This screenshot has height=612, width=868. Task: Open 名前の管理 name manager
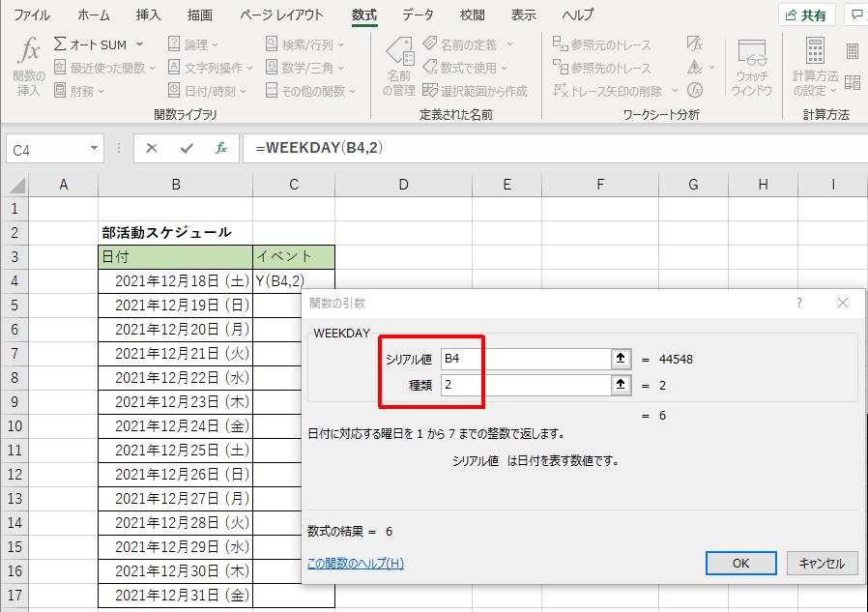[398, 68]
